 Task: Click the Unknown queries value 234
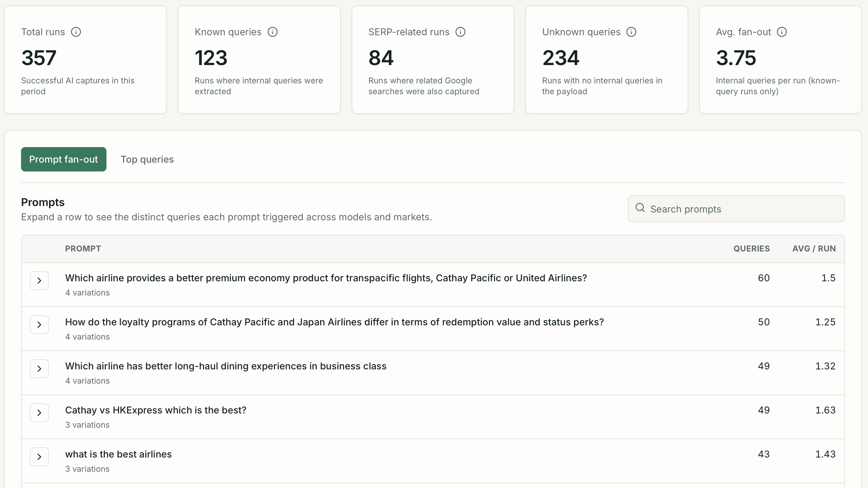click(561, 58)
